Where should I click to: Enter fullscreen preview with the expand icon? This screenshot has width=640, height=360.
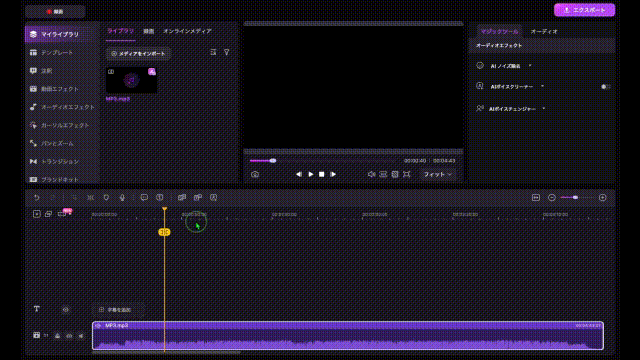coord(407,174)
